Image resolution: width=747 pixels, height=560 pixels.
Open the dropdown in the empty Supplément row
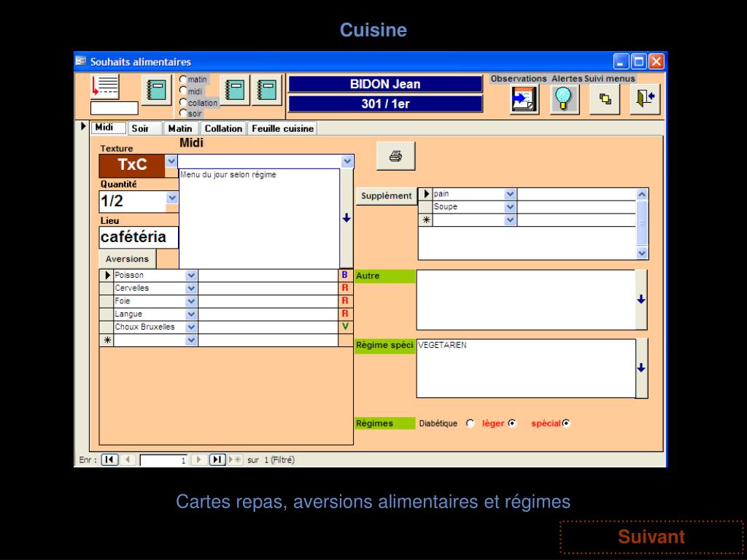[510, 220]
